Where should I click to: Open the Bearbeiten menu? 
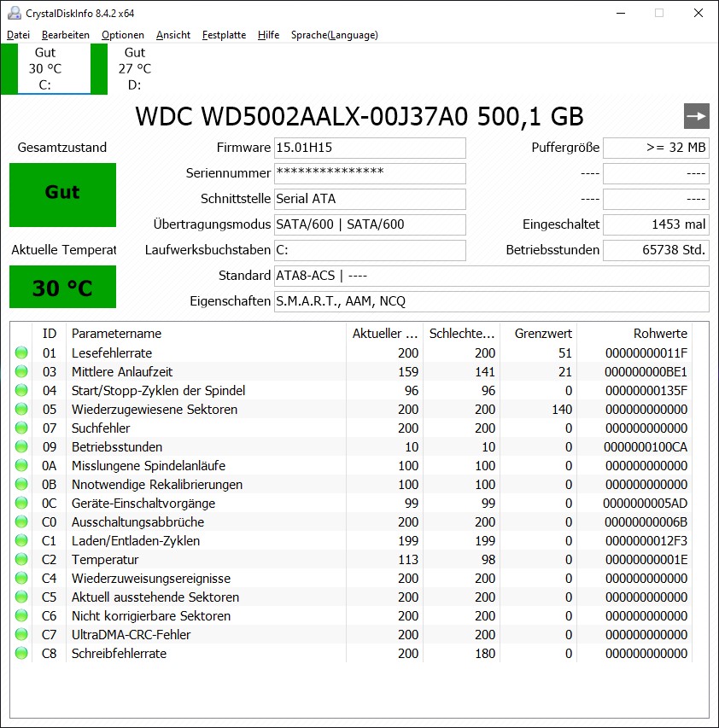tap(66, 35)
